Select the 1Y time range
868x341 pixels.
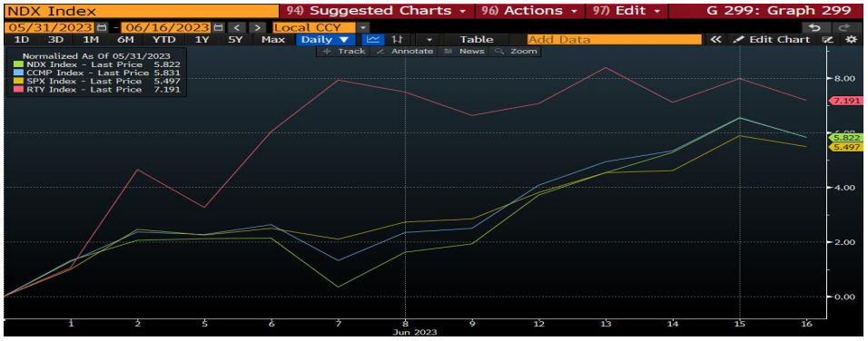(202, 40)
